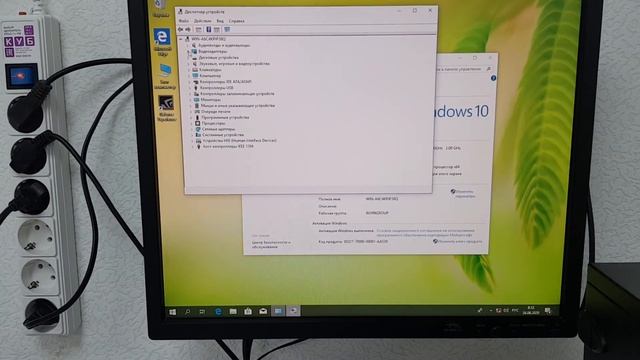640x360 pixels.
Task: Click the Очереди печати printer icon
Action: point(197,111)
